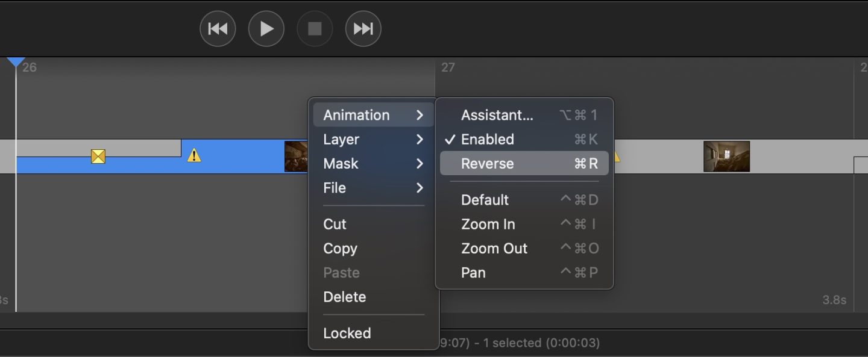The image size is (868, 357).
Task: Select the Pan animation option
Action: coord(473,273)
